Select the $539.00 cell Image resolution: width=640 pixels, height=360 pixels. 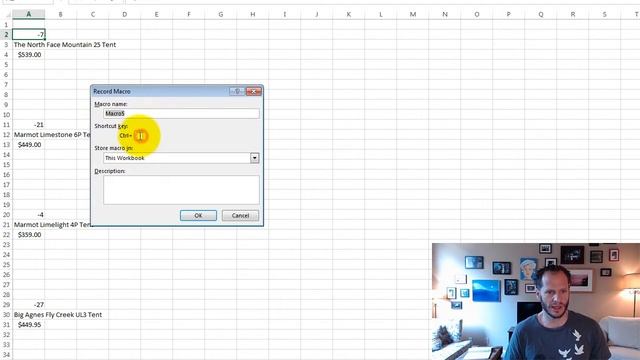(x=29, y=54)
